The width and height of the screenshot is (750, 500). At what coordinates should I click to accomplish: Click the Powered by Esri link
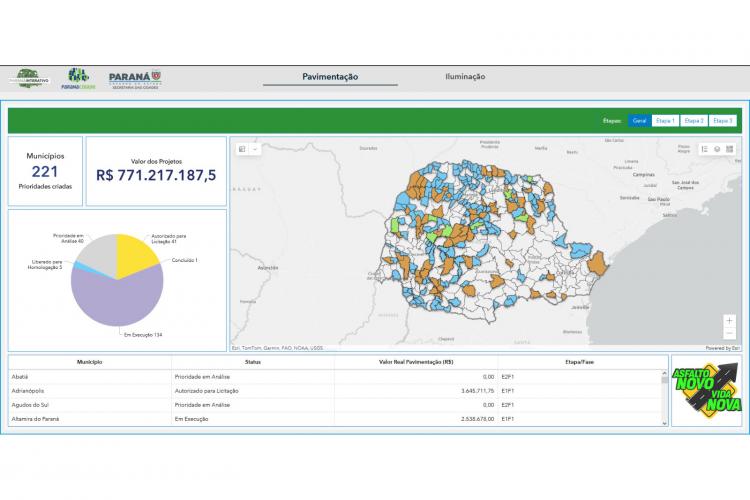coord(721,348)
